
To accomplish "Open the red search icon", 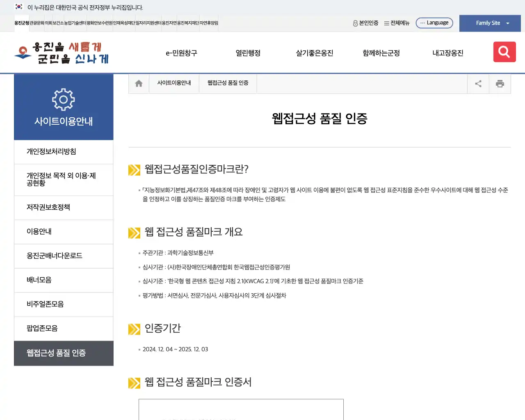I will (504, 52).
